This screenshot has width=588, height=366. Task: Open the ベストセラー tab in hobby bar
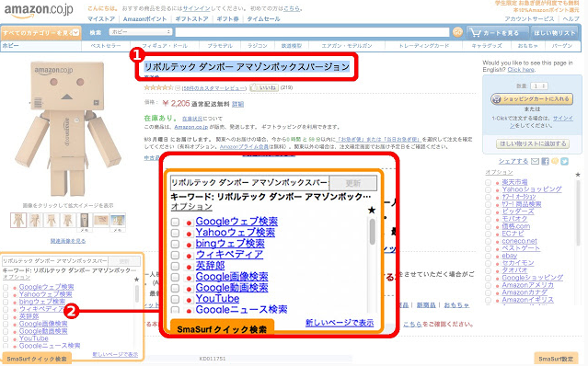point(106,46)
